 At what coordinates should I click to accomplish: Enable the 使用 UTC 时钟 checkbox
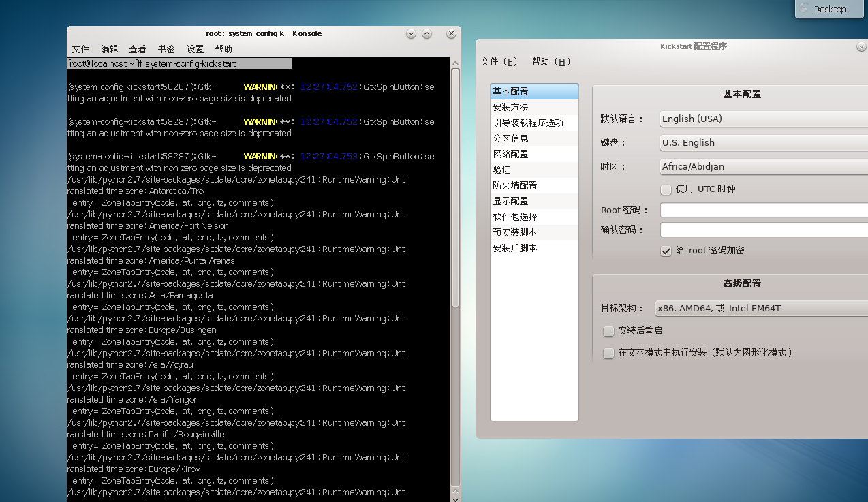[x=666, y=189]
